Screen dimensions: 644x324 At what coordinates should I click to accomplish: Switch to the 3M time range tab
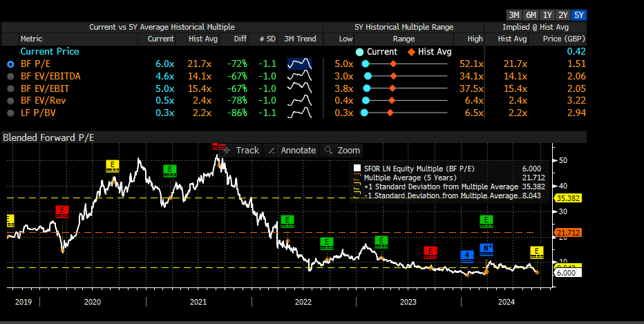click(x=514, y=15)
